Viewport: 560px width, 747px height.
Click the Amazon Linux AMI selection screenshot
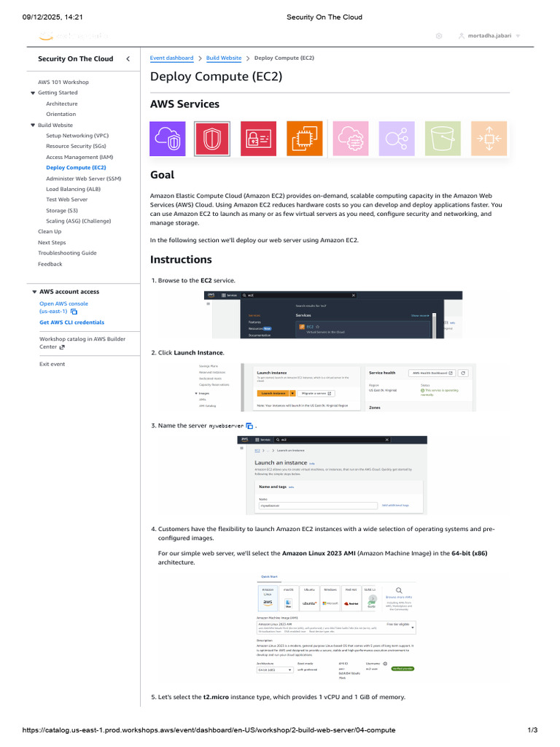(336, 627)
